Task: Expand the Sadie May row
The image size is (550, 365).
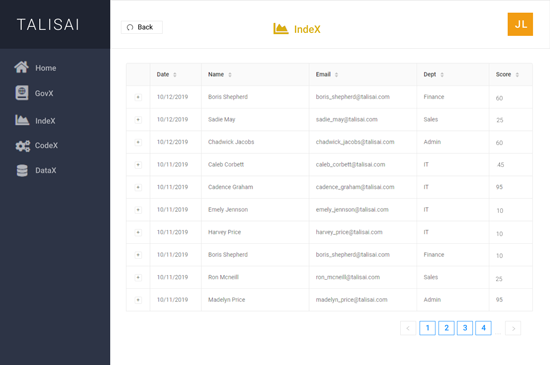Action: click(138, 120)
